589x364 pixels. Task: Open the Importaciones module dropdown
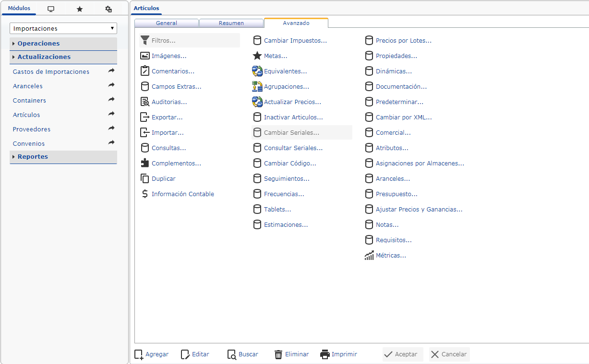(63, 29)
